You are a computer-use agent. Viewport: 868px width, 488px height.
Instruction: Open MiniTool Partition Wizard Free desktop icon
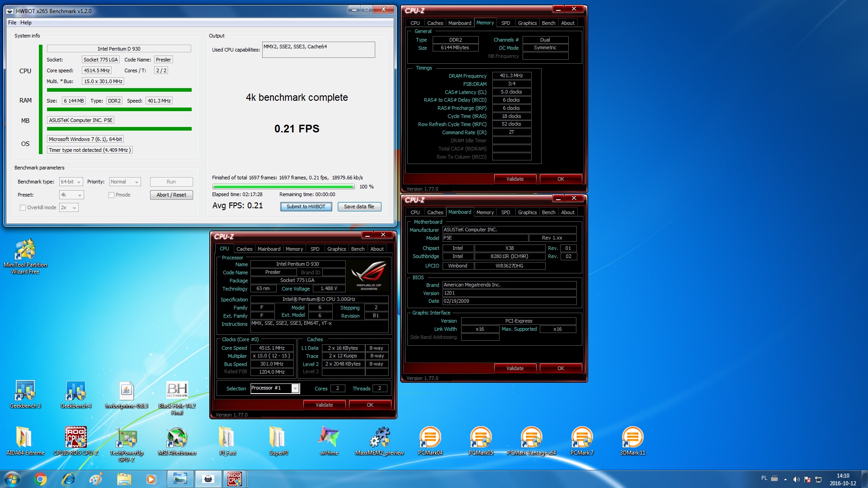tap(25, 256)
